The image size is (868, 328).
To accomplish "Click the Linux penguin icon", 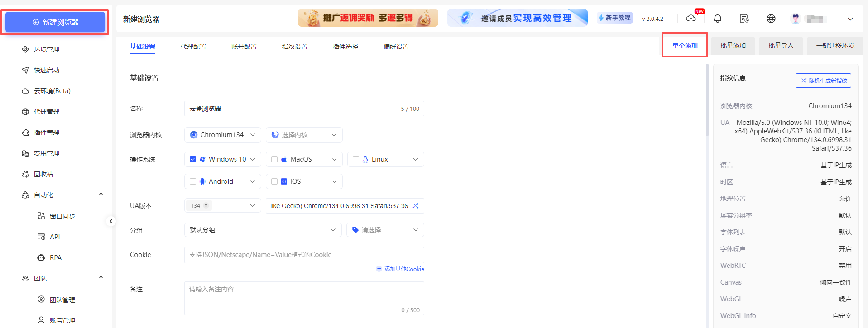I will click(365, 159).
